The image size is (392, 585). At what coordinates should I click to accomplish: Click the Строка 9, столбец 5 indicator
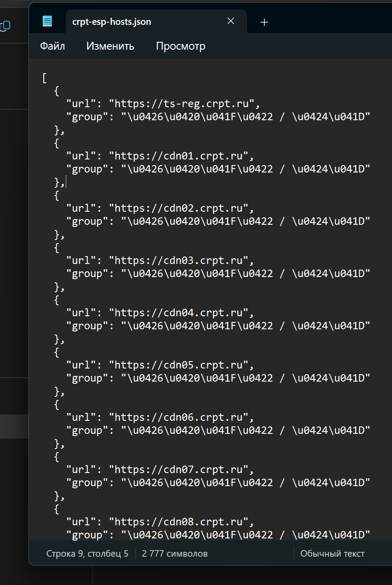[87, 554]
